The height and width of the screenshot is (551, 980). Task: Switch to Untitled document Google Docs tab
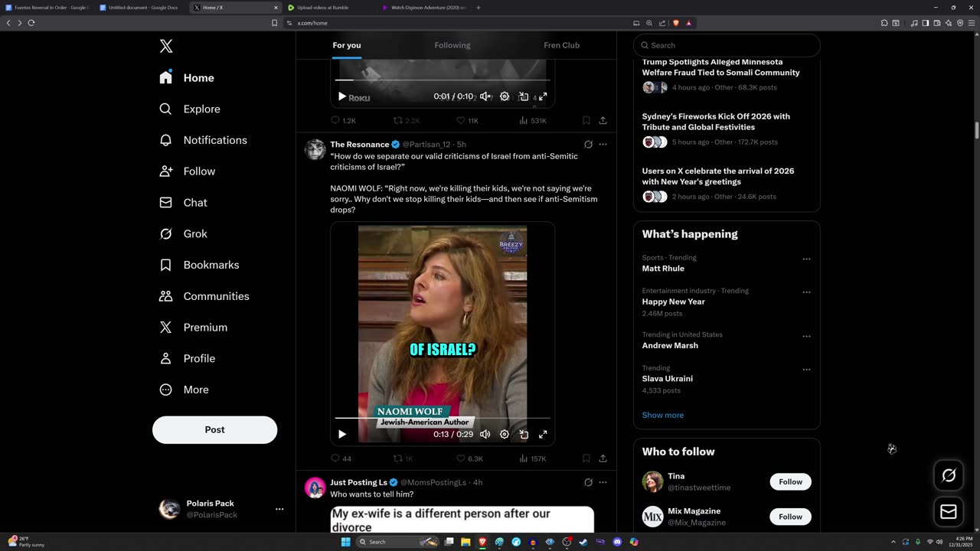[x=142, y=8]
